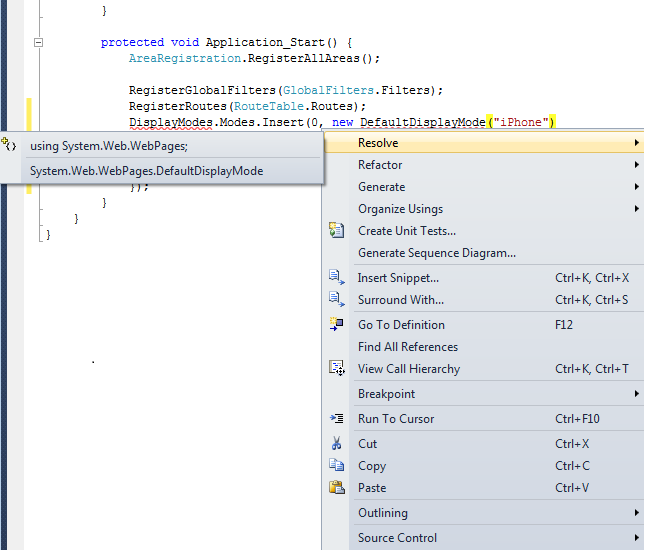This screenshot has width=645, height=550.
Task: Click the DefaultDisplayMode identifier in code
Action: point(423,122)
